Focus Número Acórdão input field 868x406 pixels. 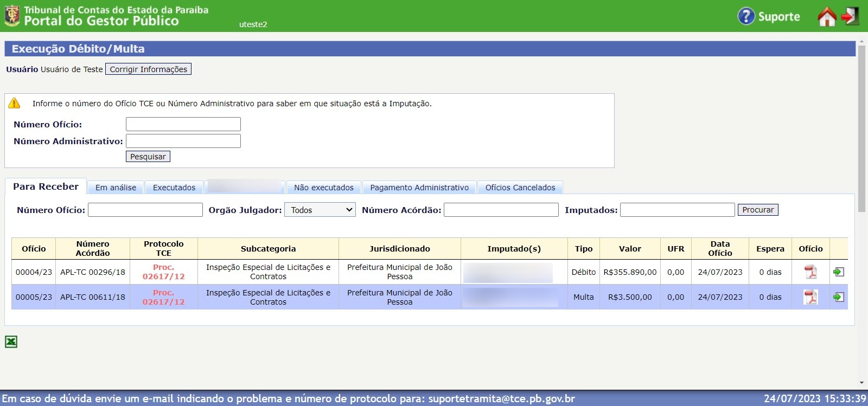click(x=501, y=210)
